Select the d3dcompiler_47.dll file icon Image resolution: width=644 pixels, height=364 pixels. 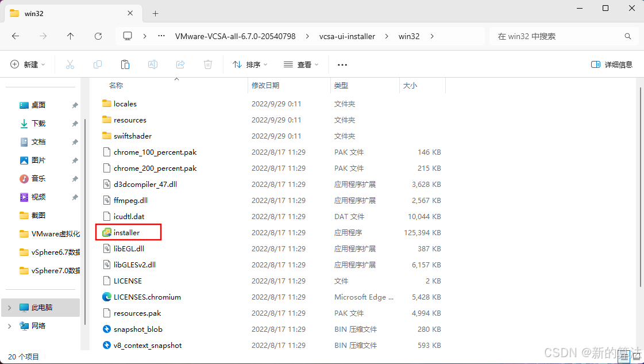(107, 184)
